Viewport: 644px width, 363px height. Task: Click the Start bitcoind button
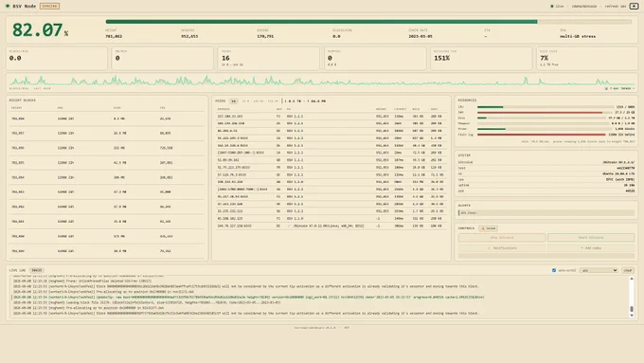[x=591, y=238]
